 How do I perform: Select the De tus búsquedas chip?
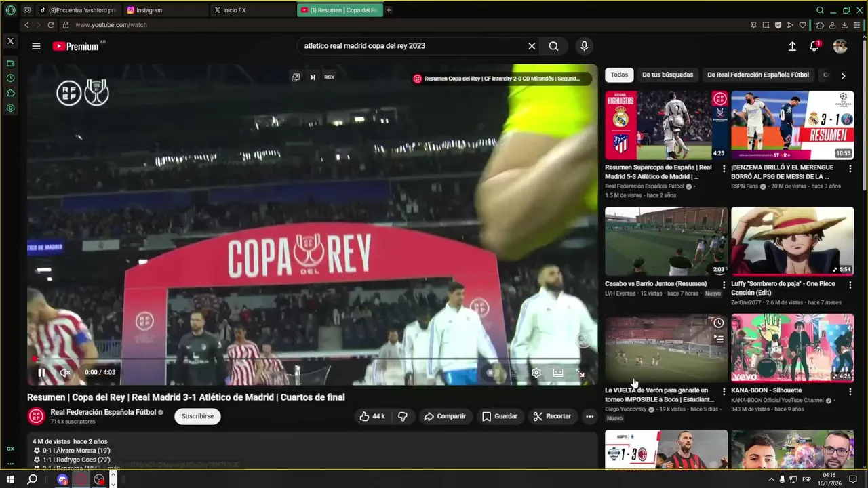[667, 75]
